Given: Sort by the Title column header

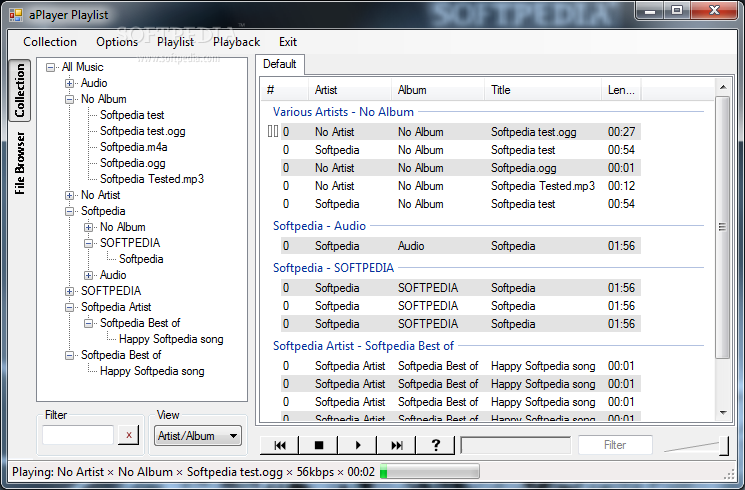Looking at the screenshot, I should [543, 90].
